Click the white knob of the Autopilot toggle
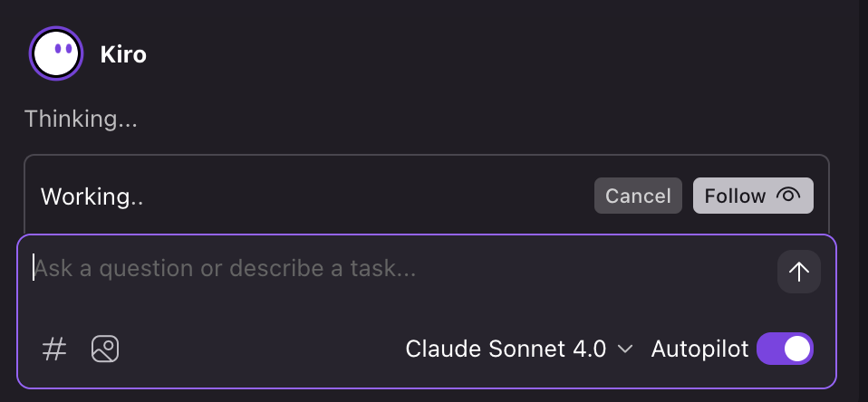The width and height of the screenshot is (868, 402). point(797,349)
